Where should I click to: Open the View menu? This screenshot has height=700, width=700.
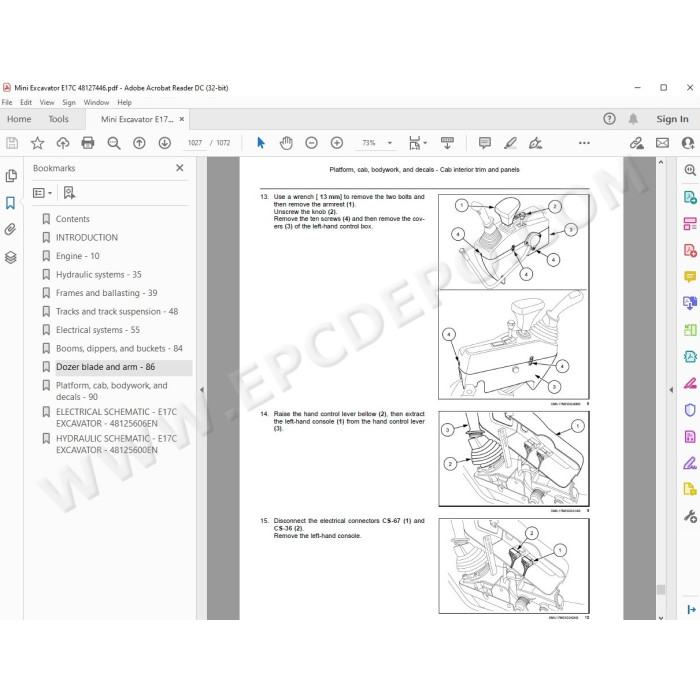[47, 102]
